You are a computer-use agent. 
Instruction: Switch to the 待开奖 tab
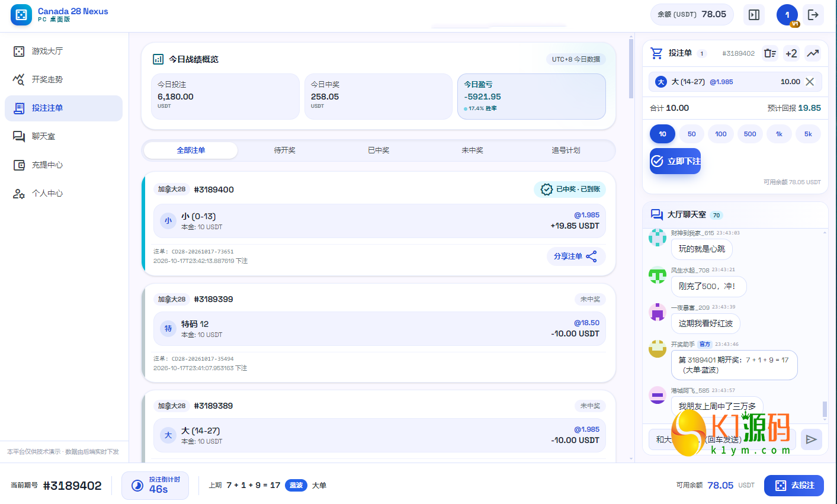[x=284, y=150]
